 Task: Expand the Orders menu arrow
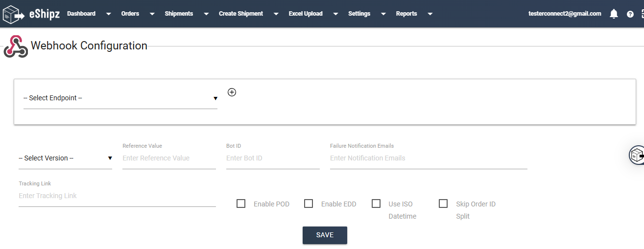coord(152,14)
